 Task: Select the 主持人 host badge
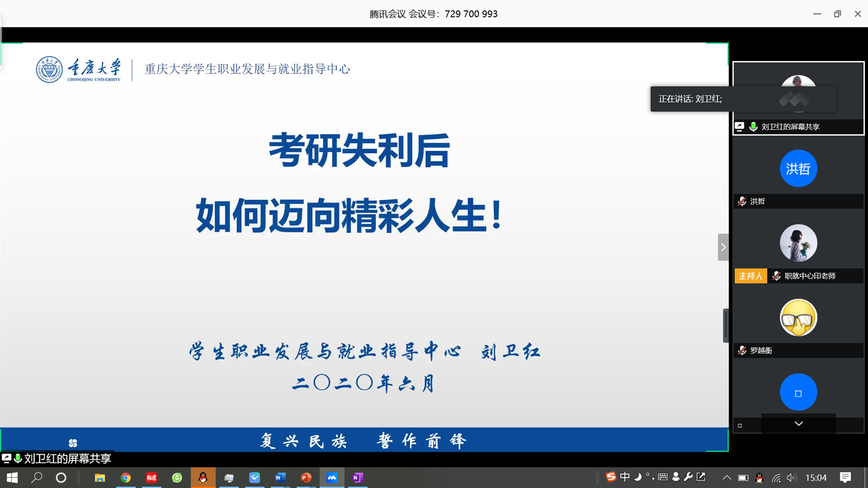click(751, 276)
